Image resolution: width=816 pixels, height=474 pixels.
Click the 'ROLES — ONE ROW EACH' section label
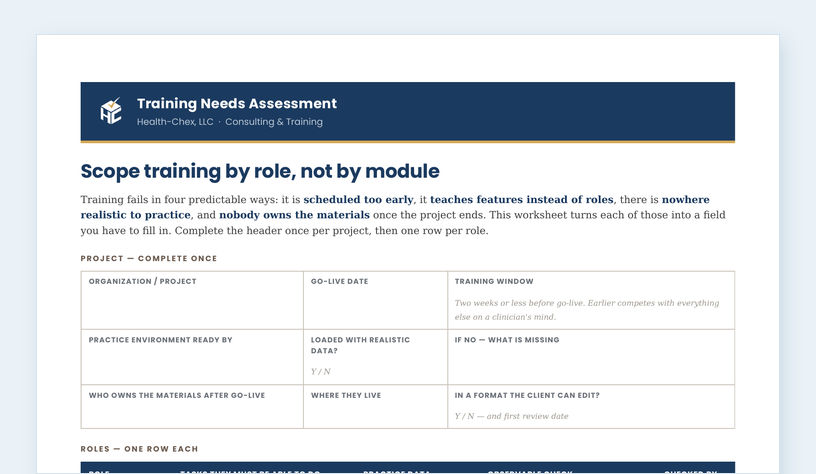[139, 449]
